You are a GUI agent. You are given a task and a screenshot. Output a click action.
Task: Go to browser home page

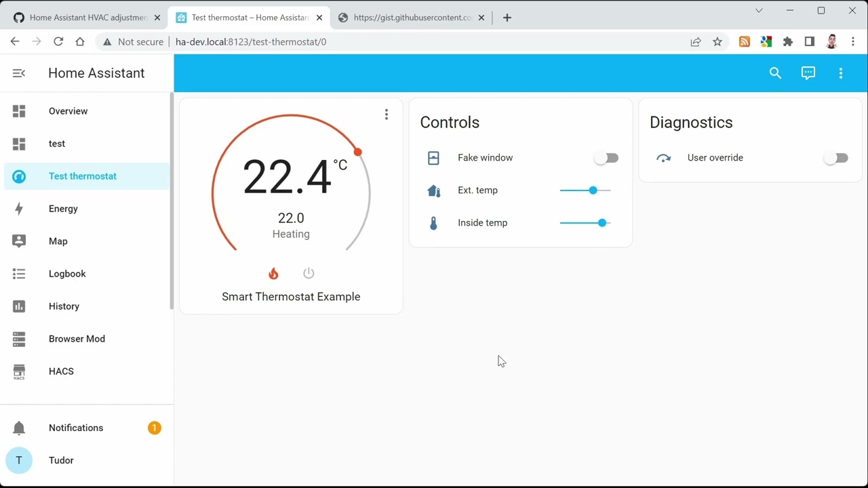pyautogui.click(x=80, y=42)
